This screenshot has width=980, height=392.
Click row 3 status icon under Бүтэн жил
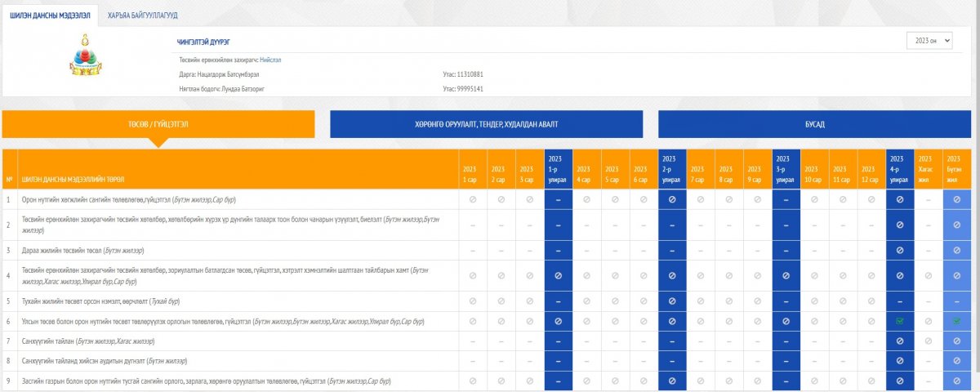[x=956, y=250]
